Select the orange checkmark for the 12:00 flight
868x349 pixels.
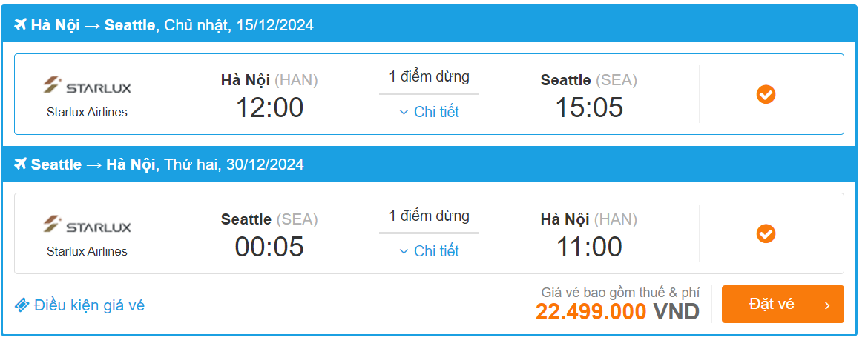coord(766,95)
